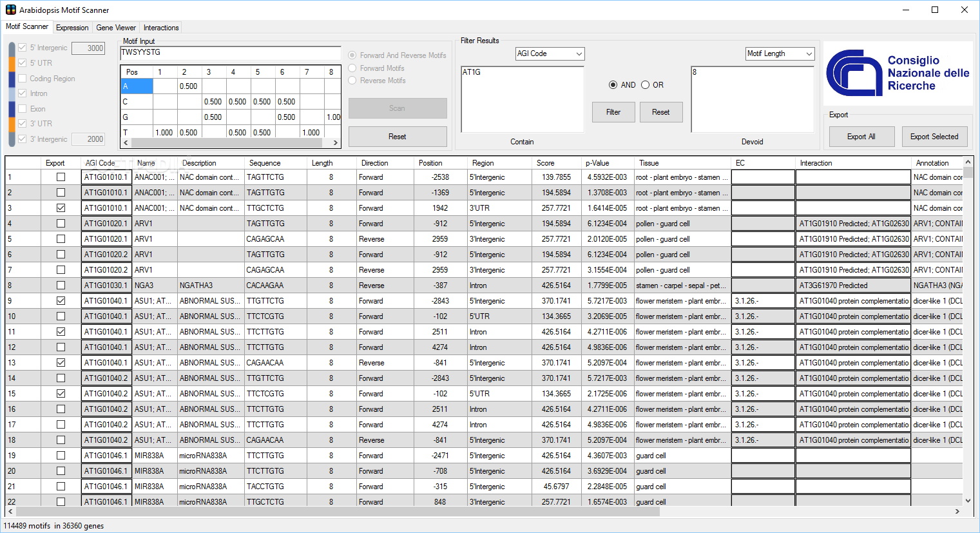This screenshot has height=533, width=980.
Task: Toggle the 3' Intergenic checkbox
Action: (x=23, y=139)
